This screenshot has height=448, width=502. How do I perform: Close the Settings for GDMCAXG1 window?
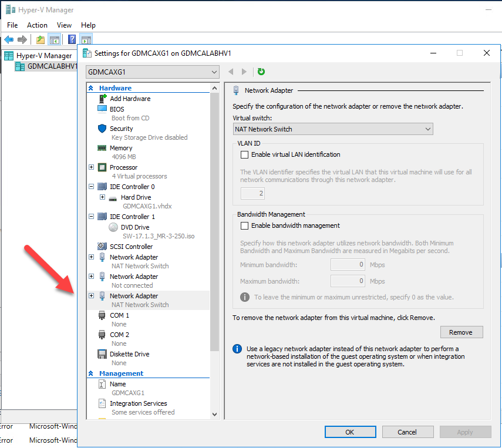tap(487, 53)
